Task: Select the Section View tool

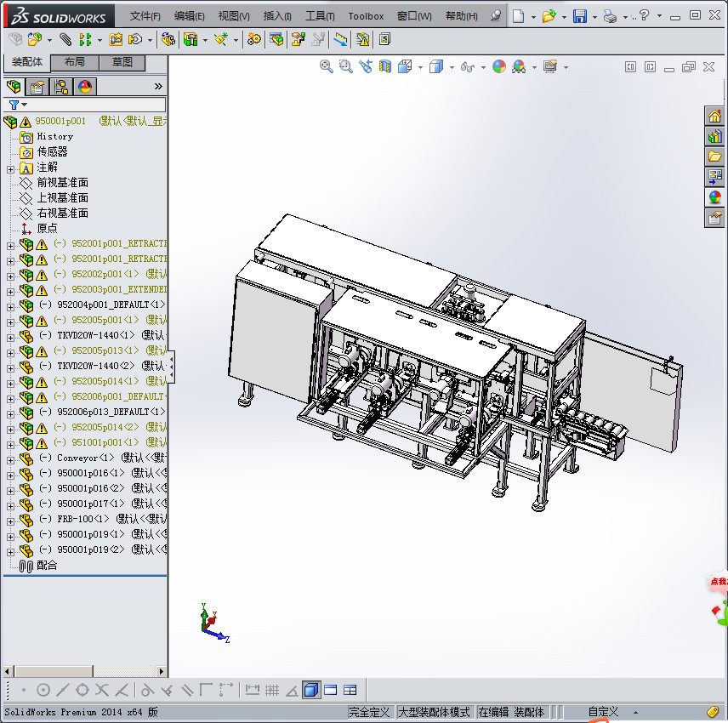Action: pyautogui.click(x=385, y=66)
